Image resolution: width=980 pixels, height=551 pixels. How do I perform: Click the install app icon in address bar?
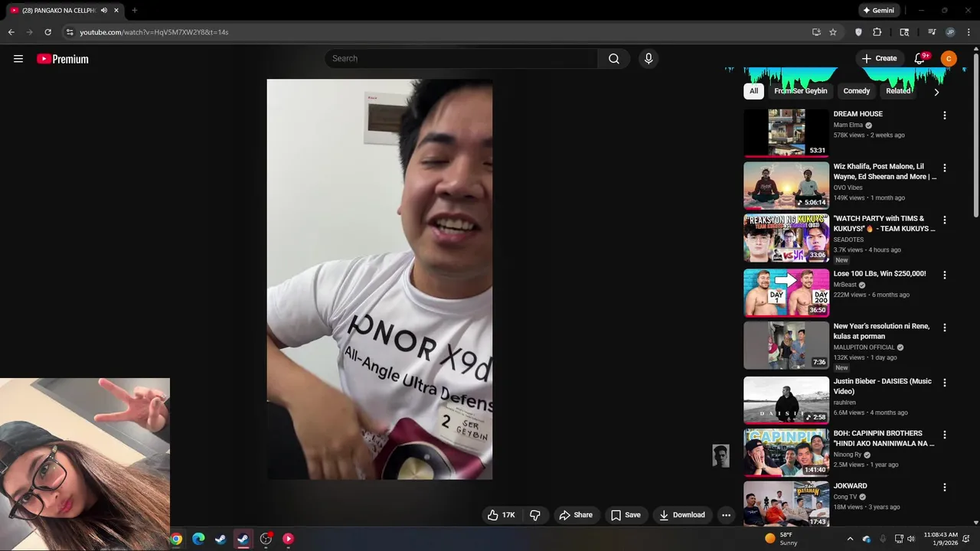(816, 32)
